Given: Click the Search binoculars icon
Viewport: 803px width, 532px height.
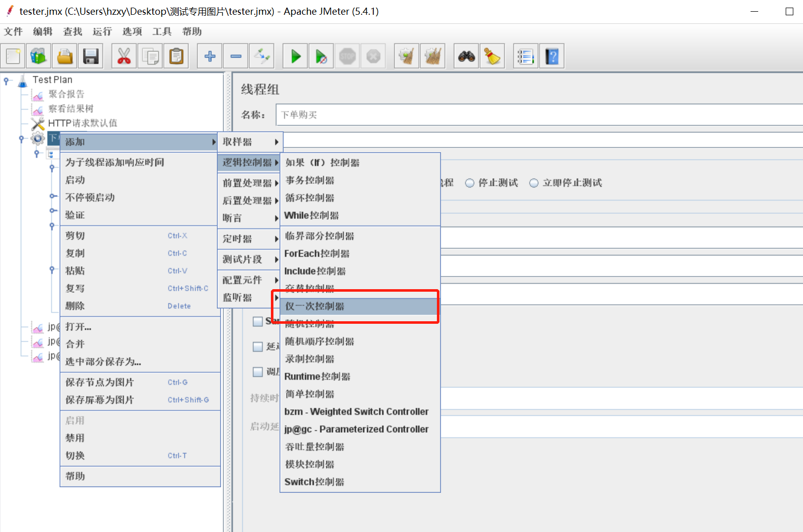Looking at the screenshot, I should coord(466,56).
